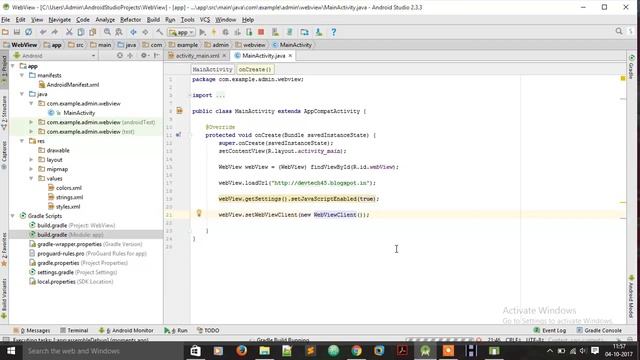Switch to the activity_main.xml editor tab
The height and width of the screenshot is (360, 640).
(x=197, y=56)
